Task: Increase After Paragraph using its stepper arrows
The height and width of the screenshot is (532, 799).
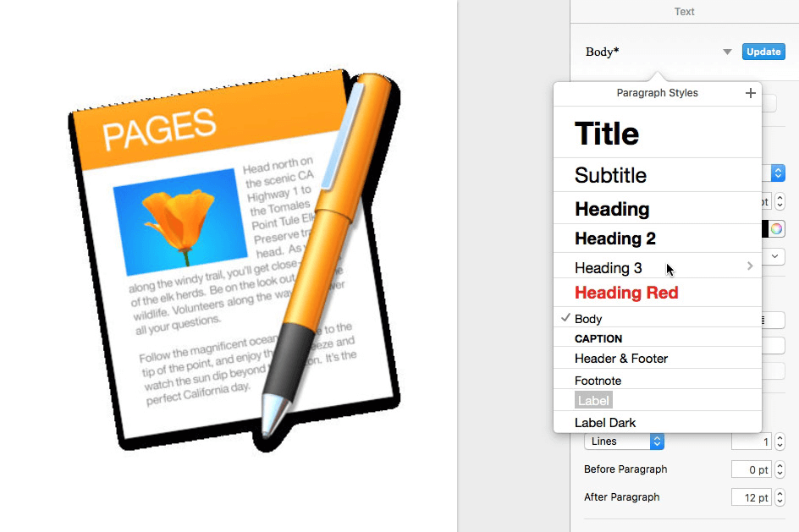Action: coord(779,497)
